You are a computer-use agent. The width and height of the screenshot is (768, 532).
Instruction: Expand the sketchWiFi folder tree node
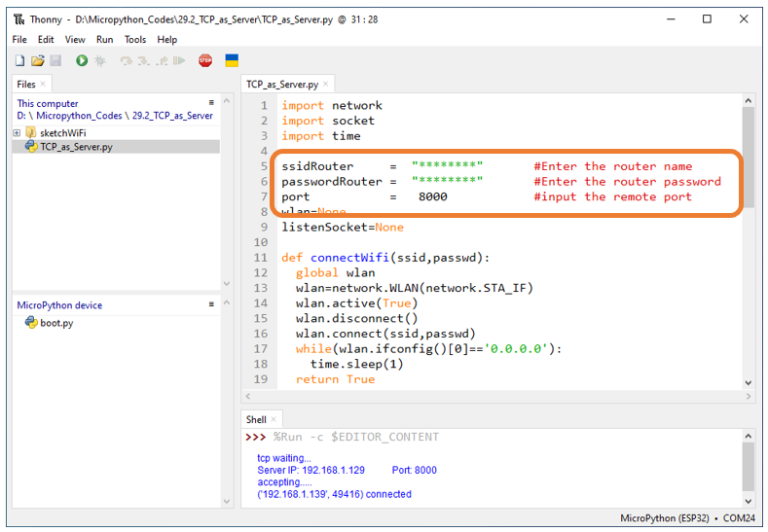tap(17, 132)
